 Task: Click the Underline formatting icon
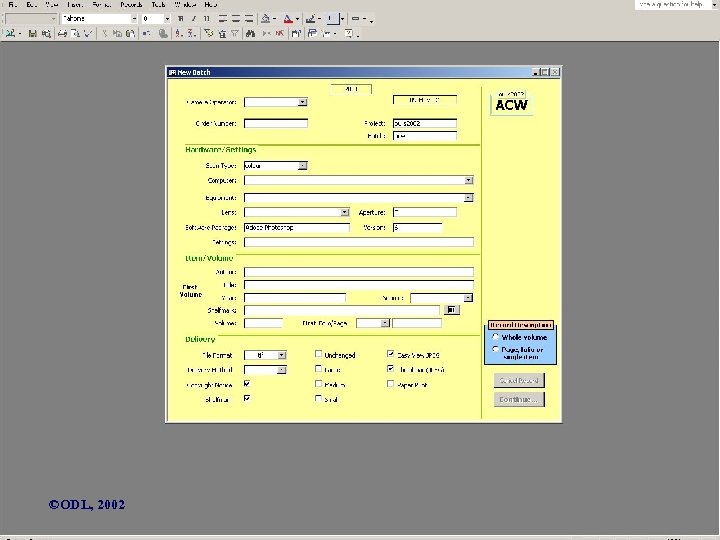[x=206, y=19]
